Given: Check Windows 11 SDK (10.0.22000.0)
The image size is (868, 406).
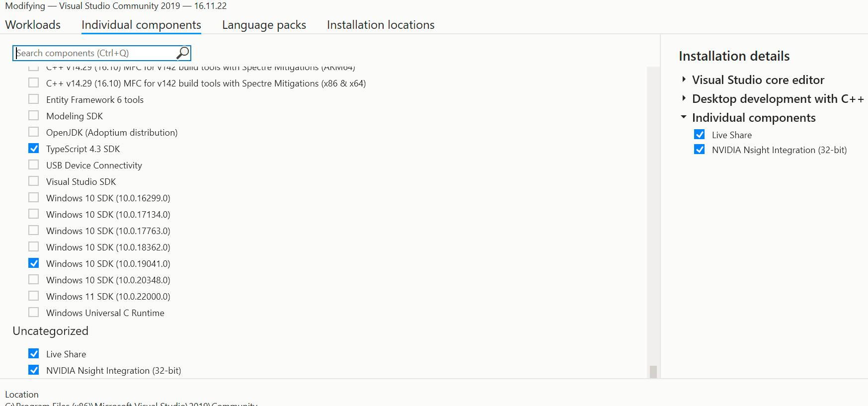Looking at the screenshot, I should [34, 296].
